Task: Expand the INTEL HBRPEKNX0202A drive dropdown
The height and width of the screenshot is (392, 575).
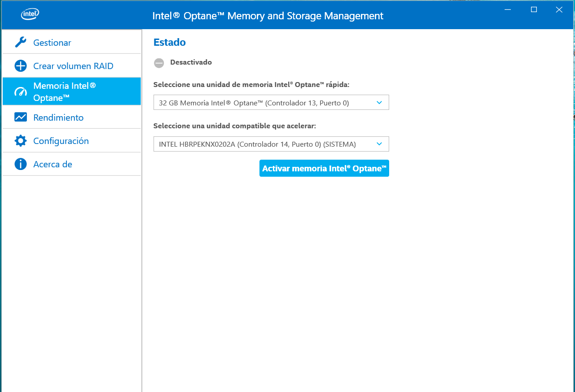Action: pyautogui.click(x=271, y=144)
